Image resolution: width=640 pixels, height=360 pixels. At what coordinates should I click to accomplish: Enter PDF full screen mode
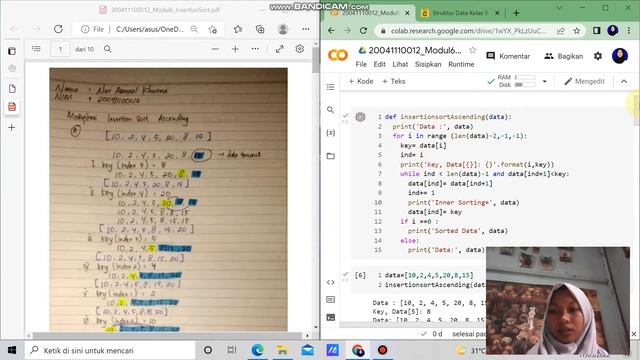pos(280,49)
